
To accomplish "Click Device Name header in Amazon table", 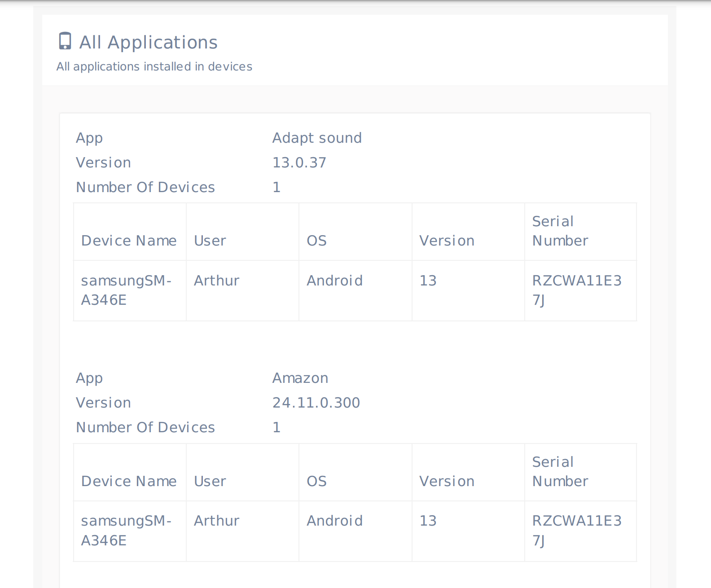I will [x=129, y=481].
